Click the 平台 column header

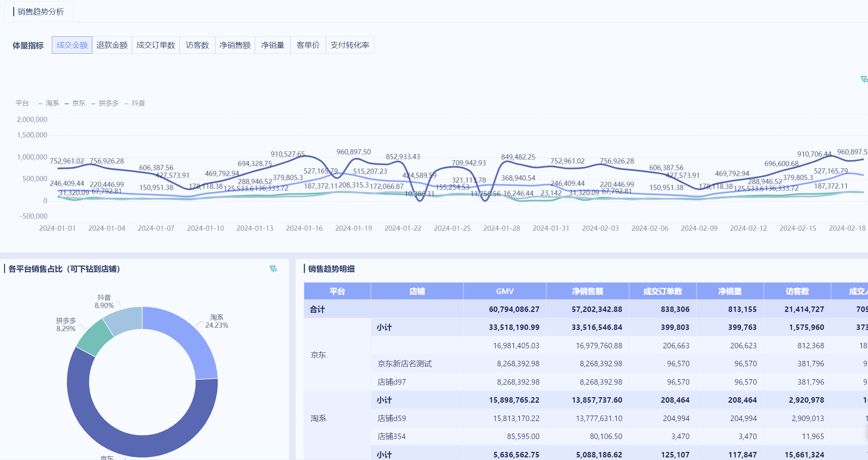pos(337,291)
